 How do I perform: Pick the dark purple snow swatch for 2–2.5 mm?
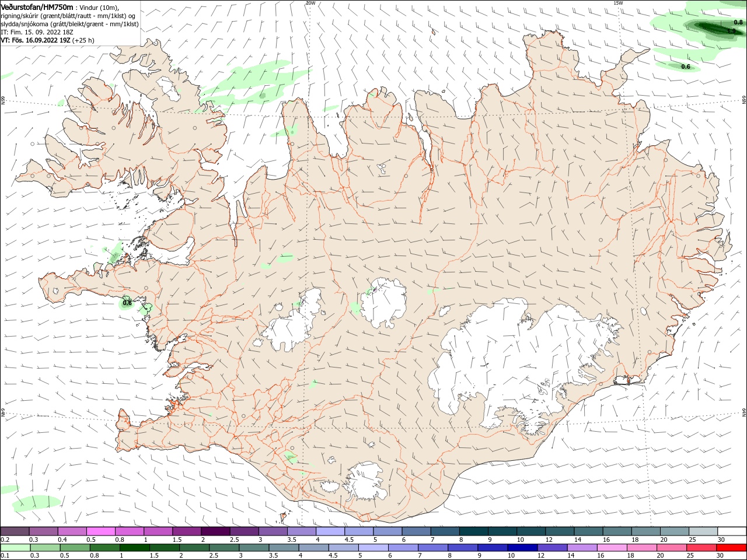click(215, 531)
